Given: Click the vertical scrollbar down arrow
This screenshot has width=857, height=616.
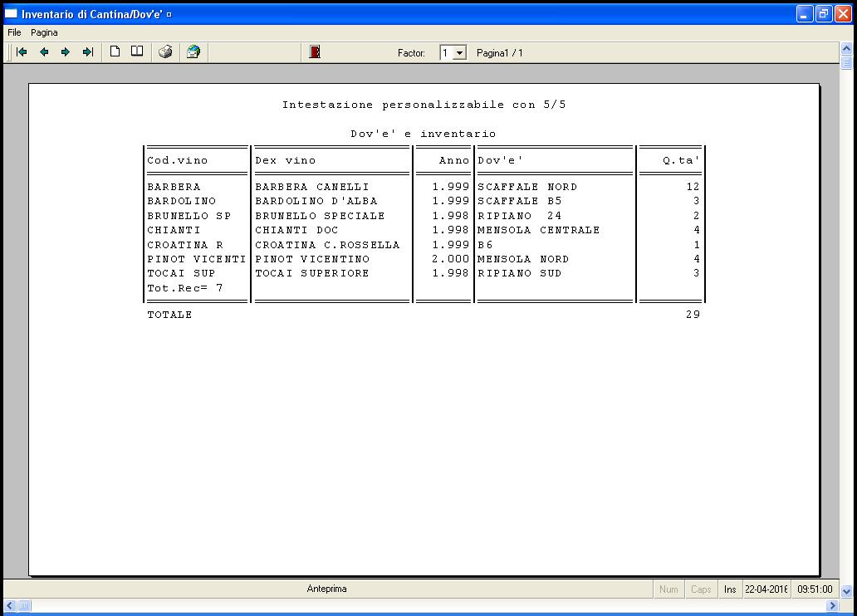Looking at the screenshot, I should [x=846, y=591].
